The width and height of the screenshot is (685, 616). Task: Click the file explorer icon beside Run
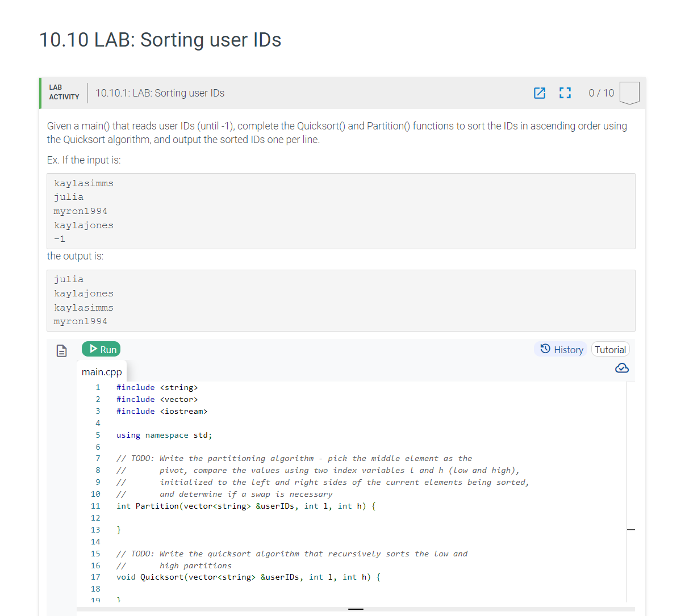pos(61,350)
